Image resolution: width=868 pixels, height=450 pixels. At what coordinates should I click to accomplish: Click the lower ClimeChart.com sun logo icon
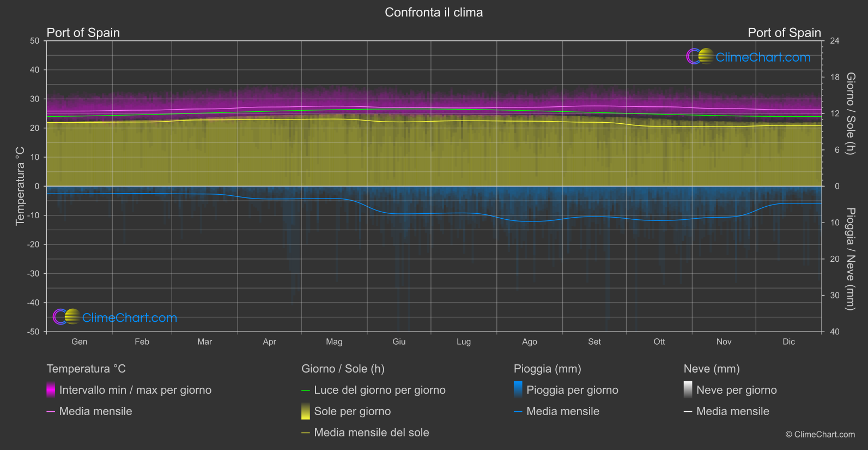pos(67,317)
